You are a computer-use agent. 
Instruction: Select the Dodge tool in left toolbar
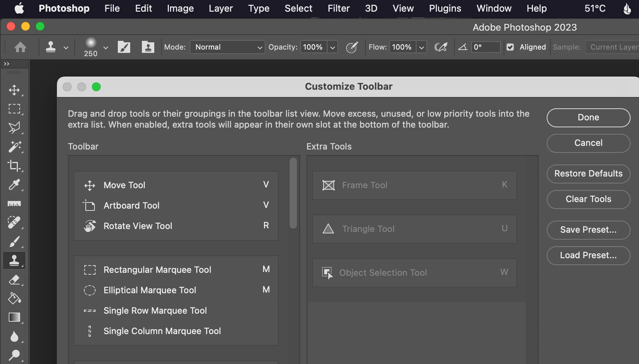tap(14, 355)
